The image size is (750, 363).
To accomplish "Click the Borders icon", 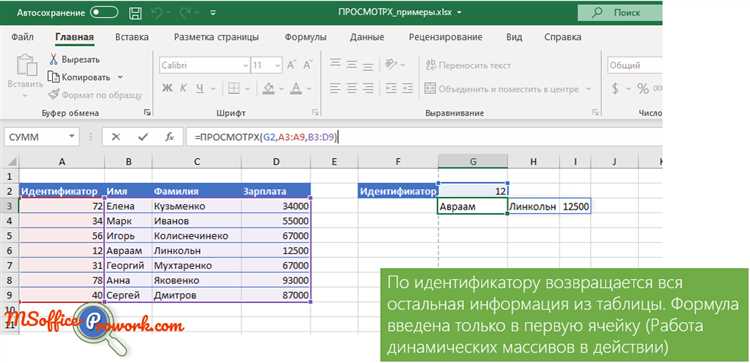I will pos(233,88).
